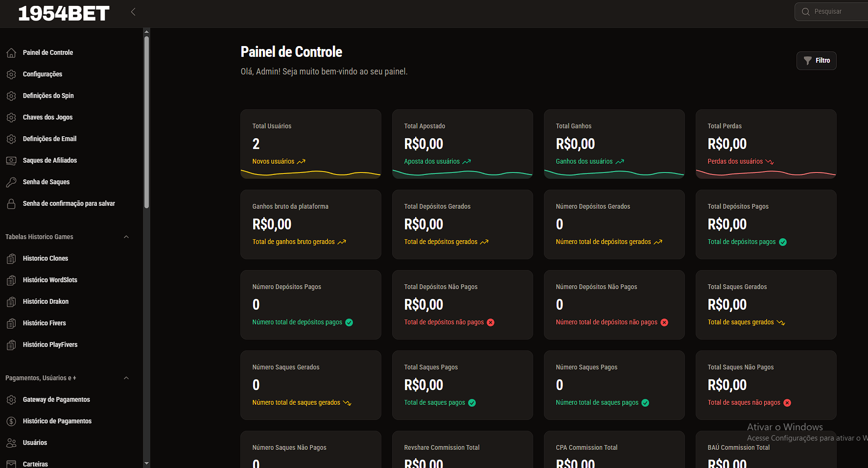Click the key icon for Senha de Saques

[x=11, y=182]
